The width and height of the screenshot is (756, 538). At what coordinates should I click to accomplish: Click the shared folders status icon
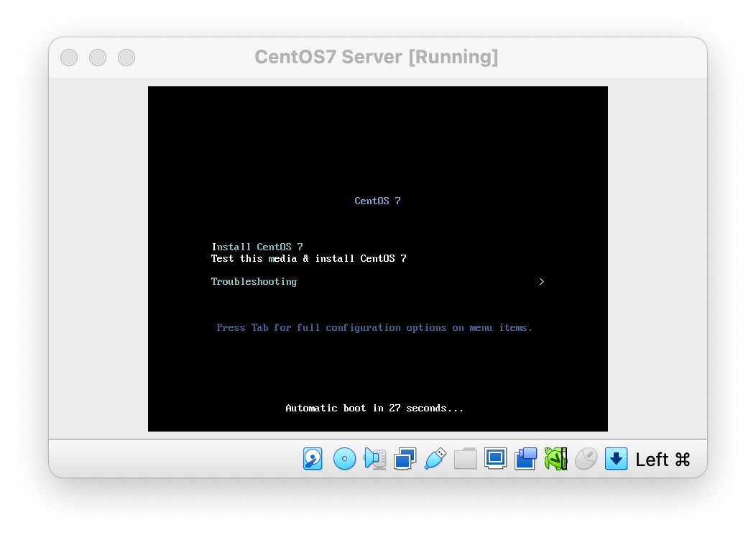click(x=465, y=458)
